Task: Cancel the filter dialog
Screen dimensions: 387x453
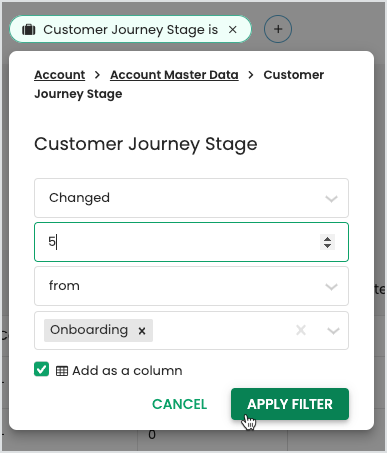Action: 180,404
